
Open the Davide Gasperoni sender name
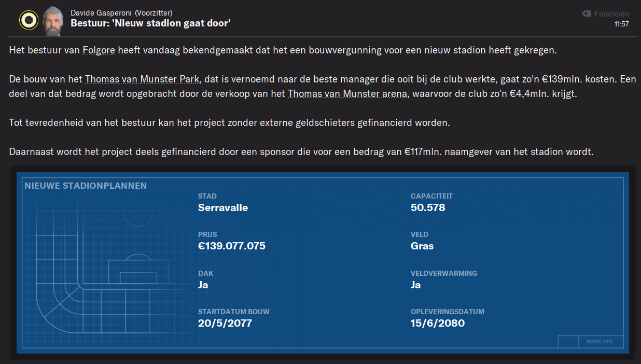click(101, 13)
